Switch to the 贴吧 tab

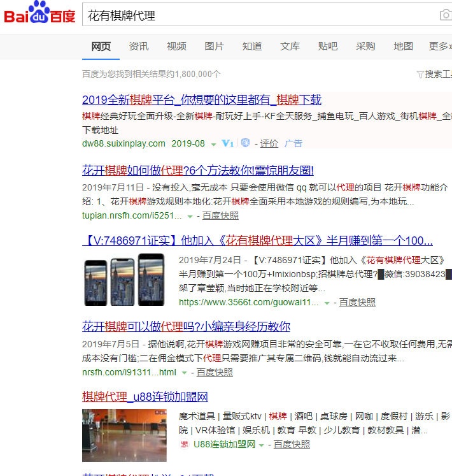pos(328,47)
